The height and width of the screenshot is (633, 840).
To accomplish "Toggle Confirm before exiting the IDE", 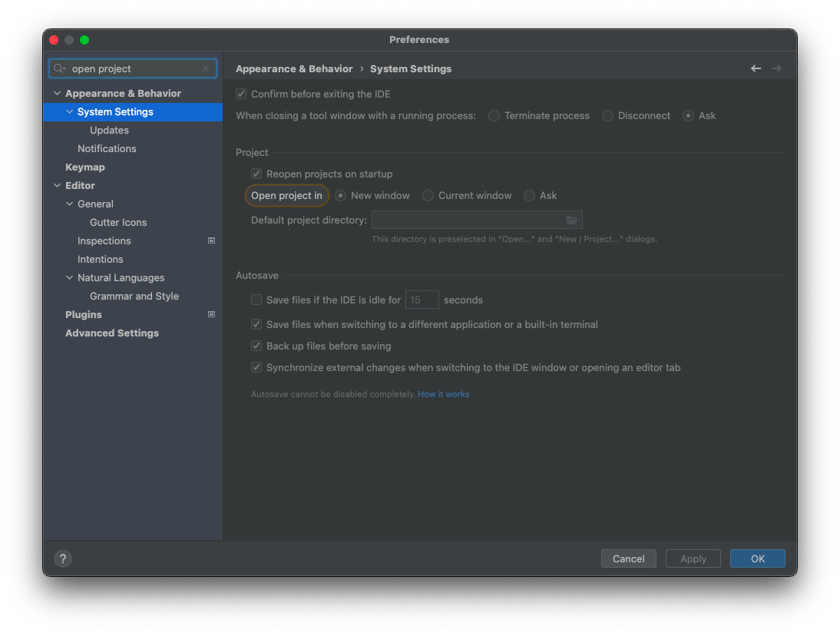I will pyautogui.click(x=241, y=94).
